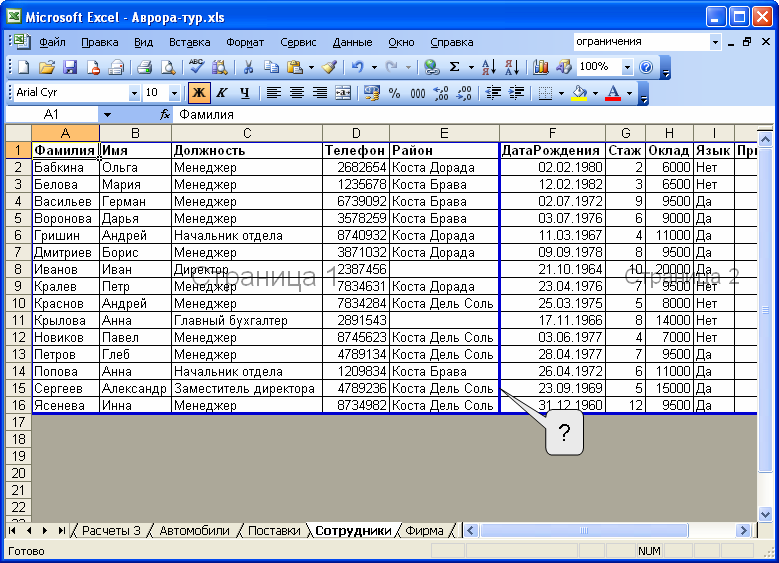
Task: Open the zoom 100% dropdown
Action: [627, 67]
